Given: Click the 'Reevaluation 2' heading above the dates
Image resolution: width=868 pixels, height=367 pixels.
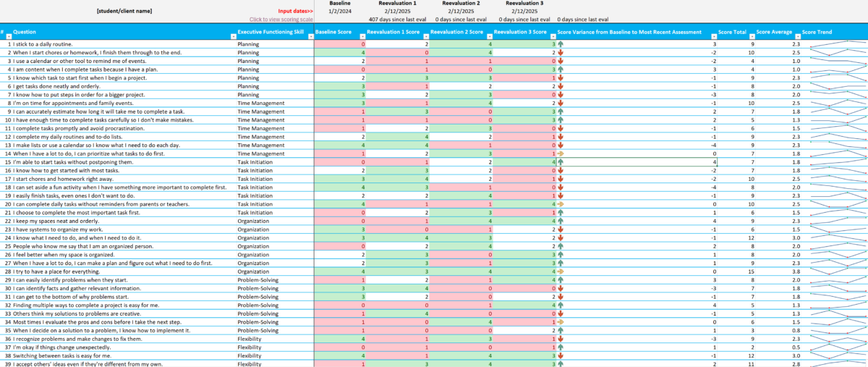Looking at the screenshot, I should (x=460, y=4).
